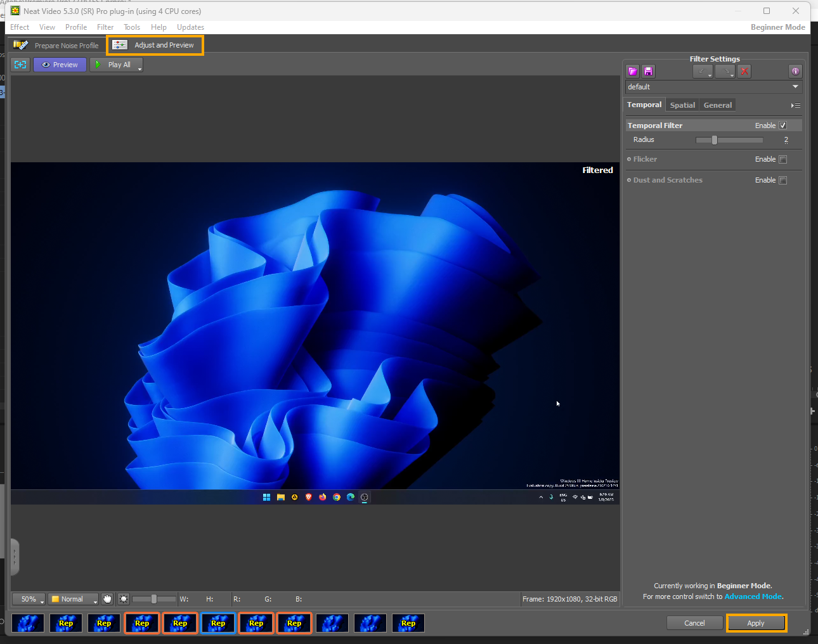Save filter preset with floppy icon
This screenshot has width=818, height=644.
pos(648,71)
